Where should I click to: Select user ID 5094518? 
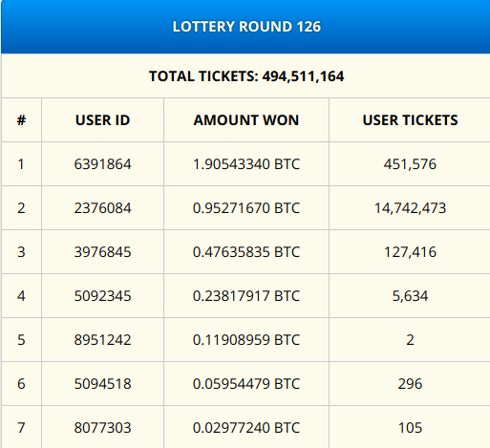pos(102,384)
